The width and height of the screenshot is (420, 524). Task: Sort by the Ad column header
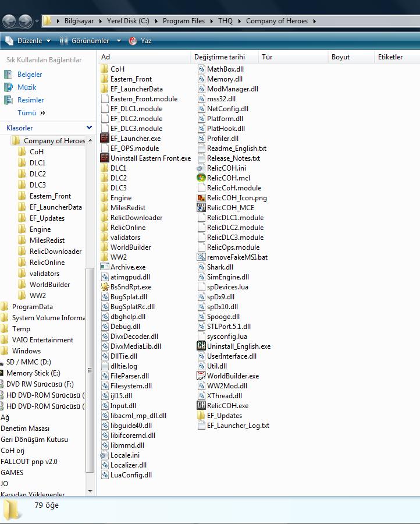(x=144, y=57)
